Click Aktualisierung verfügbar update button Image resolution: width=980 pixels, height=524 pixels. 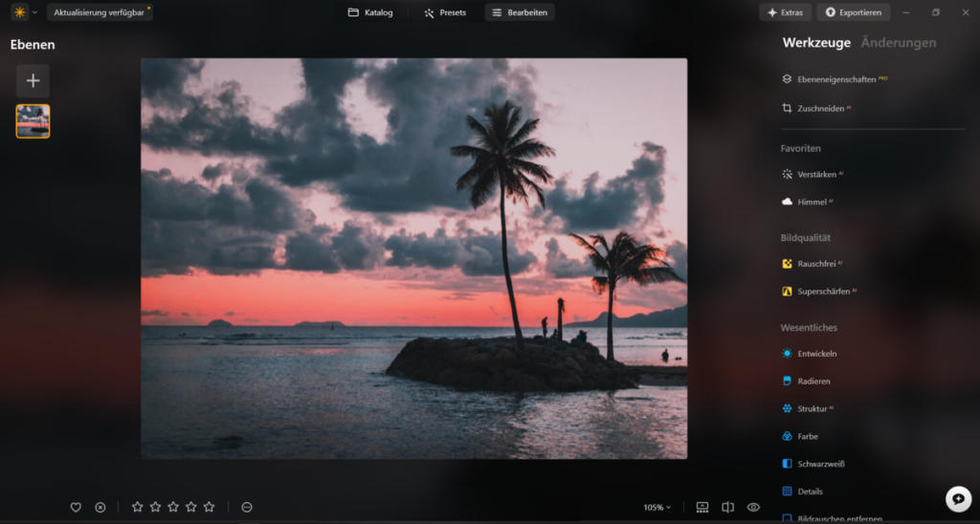pos(100,12)
